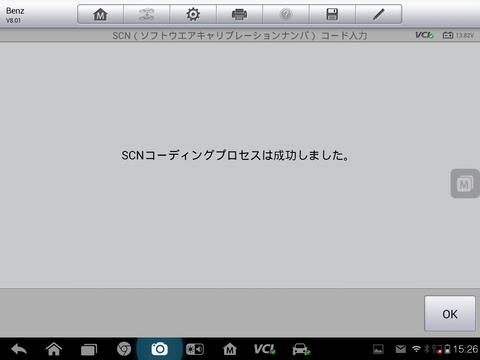Open mail notification envelope icon
This screenshot has height=360, width=480.
[x=401, y=349]
